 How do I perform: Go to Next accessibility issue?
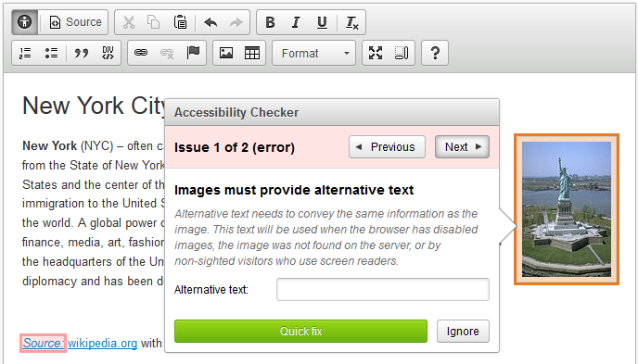tap(462, 146)
